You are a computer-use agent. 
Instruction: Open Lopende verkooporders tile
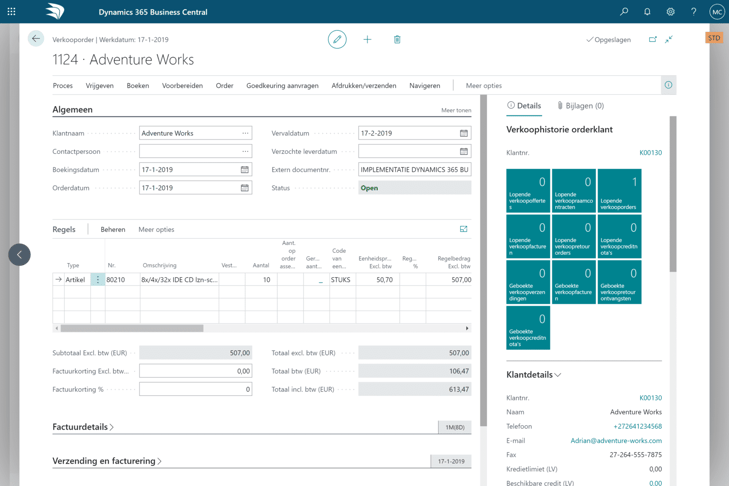(x=619, y=191)
